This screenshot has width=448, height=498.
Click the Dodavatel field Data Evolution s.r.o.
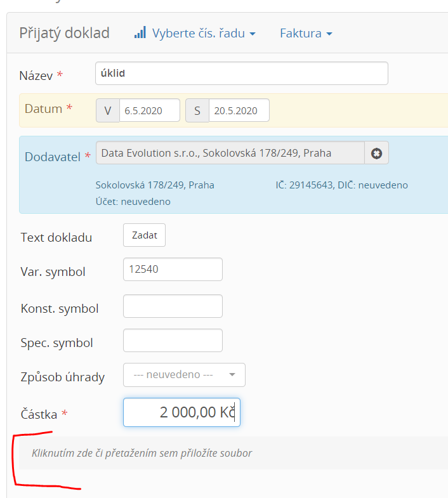point(230,153)
